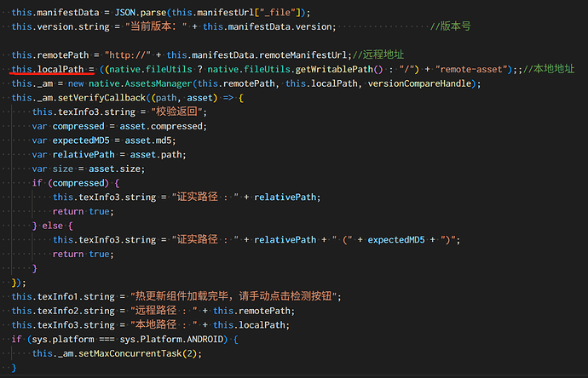Click the //版本号 comment
This screenshot has height=378, width=588.
(451, 26)
